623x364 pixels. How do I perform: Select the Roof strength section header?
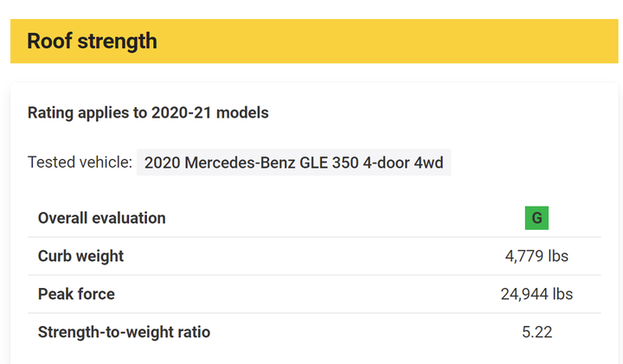click(x=93, y=42)
